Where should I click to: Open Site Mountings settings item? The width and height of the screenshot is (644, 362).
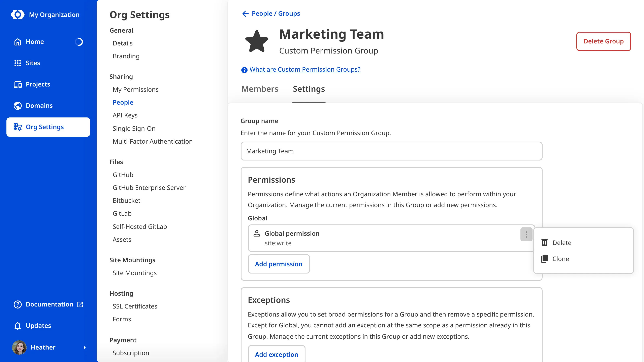point(134,273)
